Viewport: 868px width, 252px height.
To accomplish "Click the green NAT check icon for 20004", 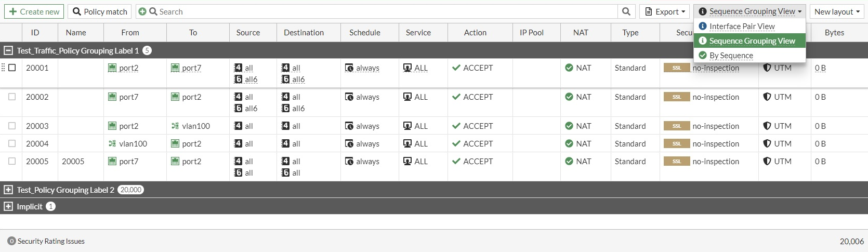I will [569, 144].
